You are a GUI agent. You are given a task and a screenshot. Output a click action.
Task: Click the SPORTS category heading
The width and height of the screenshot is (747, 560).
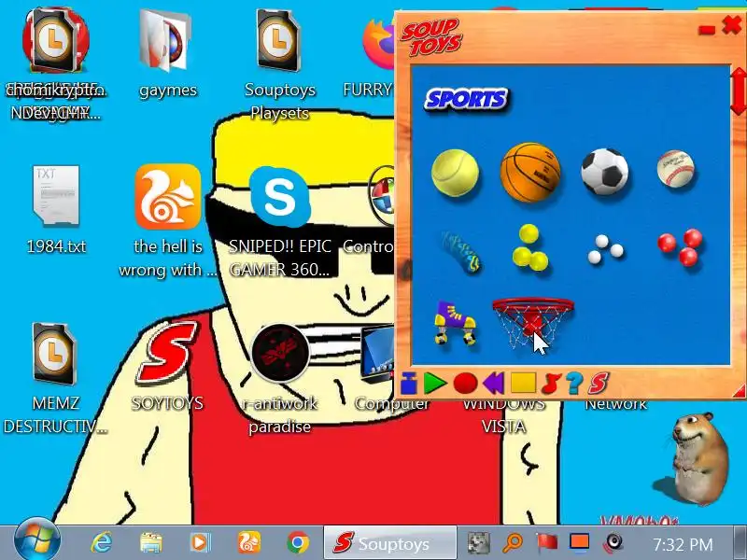coord(466,100)
